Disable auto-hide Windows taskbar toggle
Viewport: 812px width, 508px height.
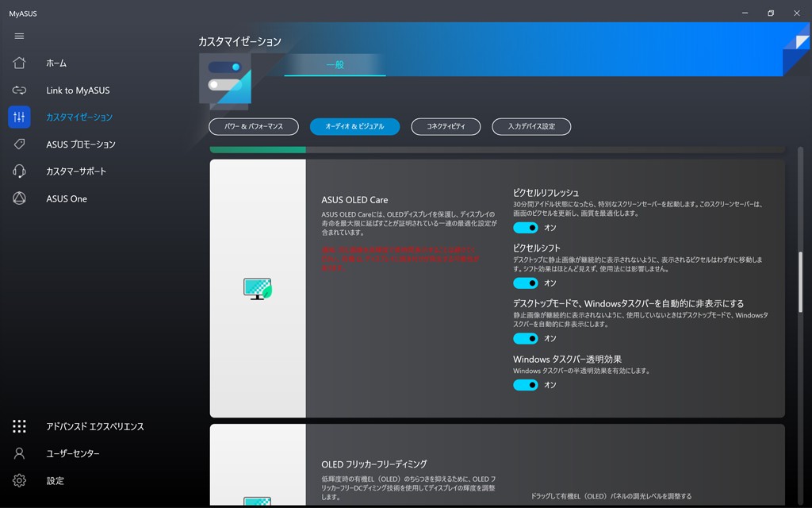click(526, 338)
